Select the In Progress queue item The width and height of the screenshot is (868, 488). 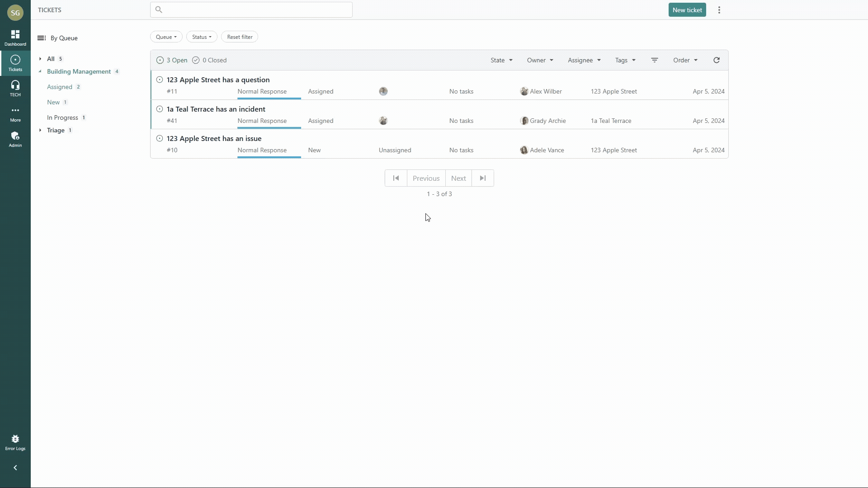[62, 117]
